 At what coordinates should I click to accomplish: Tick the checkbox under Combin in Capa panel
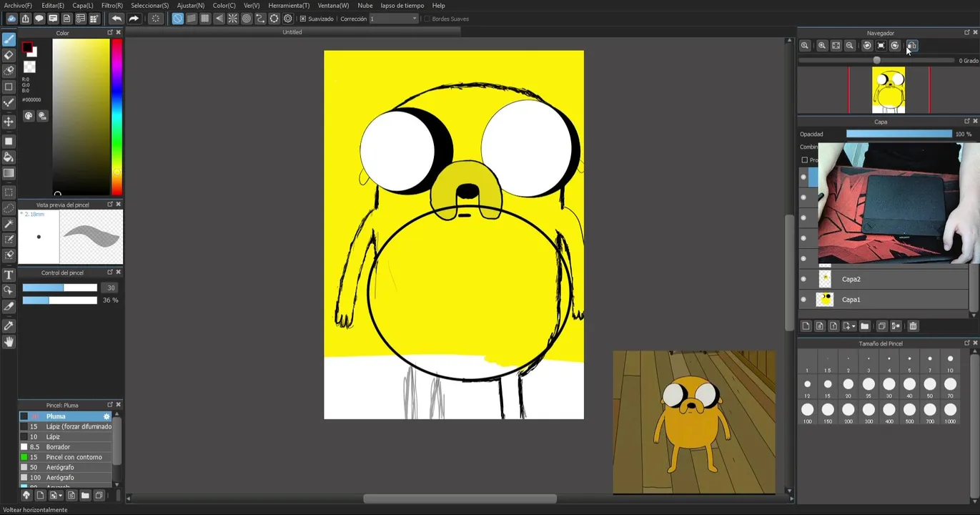(804, 160)
